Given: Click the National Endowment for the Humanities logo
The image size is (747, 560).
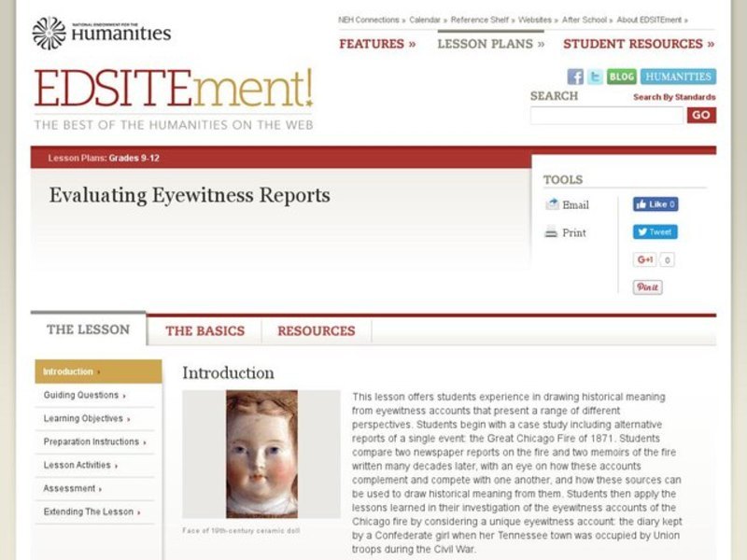Looking at the screenshot, I should 102,34.
